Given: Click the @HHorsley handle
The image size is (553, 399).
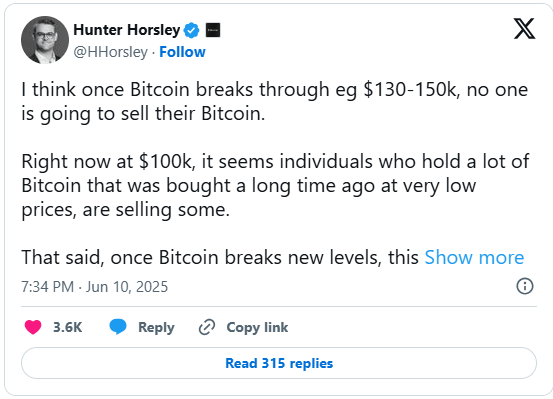Looking at the screenshot, I should [110, 52].
